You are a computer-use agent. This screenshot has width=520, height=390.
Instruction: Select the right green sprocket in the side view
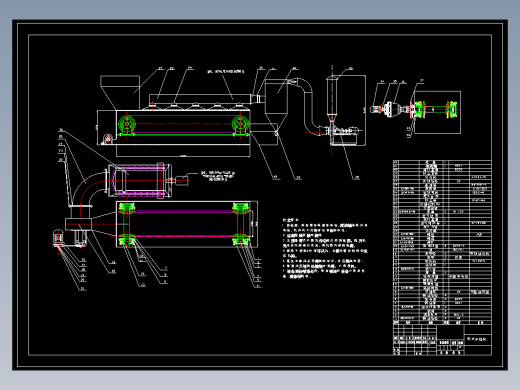pos(241,125)
